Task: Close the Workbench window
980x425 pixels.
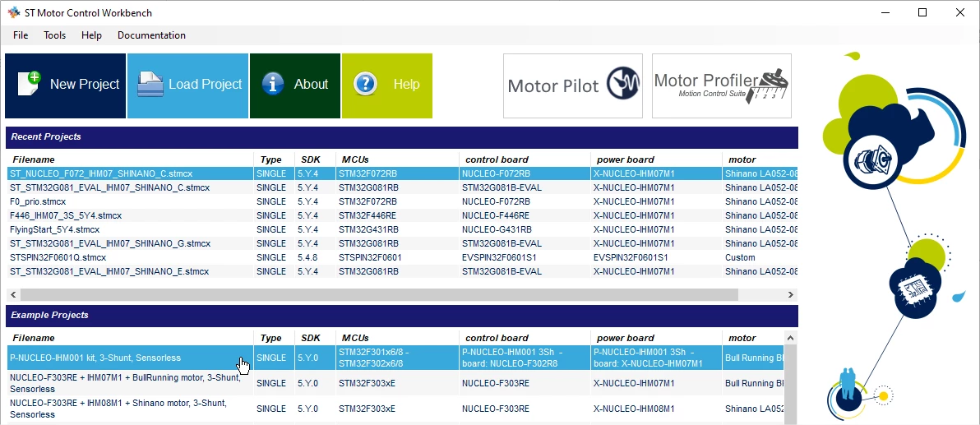Action: pos(960,12)
